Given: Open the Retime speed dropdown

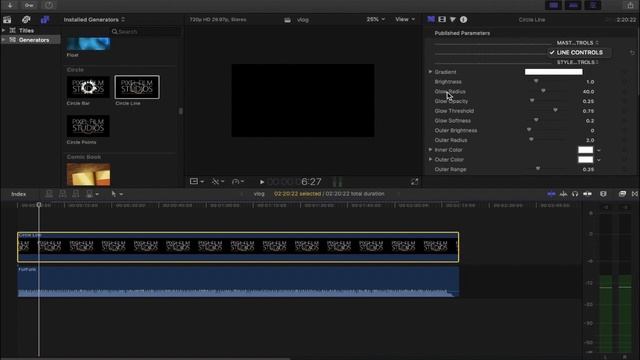Looking at the screenshot, I should click(x=238, y=181).
